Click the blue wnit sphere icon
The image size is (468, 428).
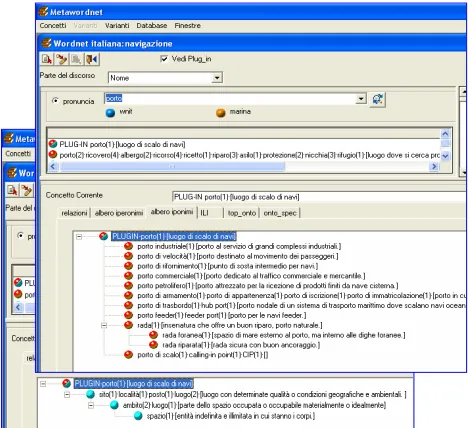point(110,113)
